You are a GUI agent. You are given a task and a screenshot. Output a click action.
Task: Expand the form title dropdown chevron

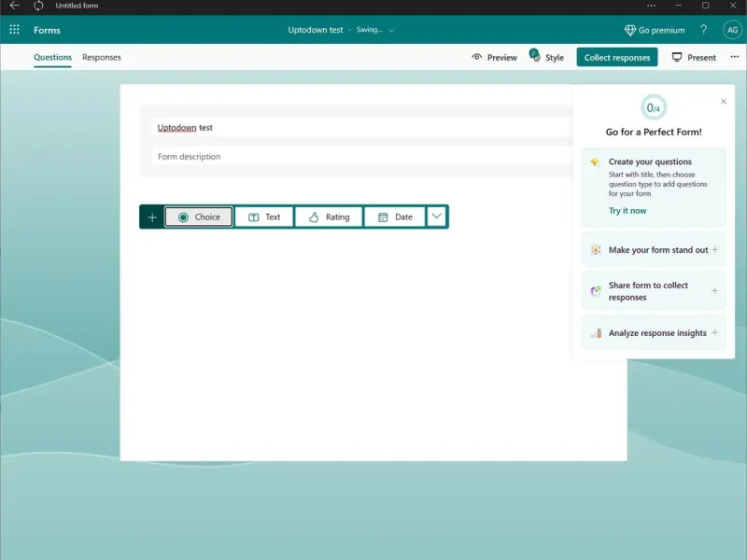click(391, 31)
